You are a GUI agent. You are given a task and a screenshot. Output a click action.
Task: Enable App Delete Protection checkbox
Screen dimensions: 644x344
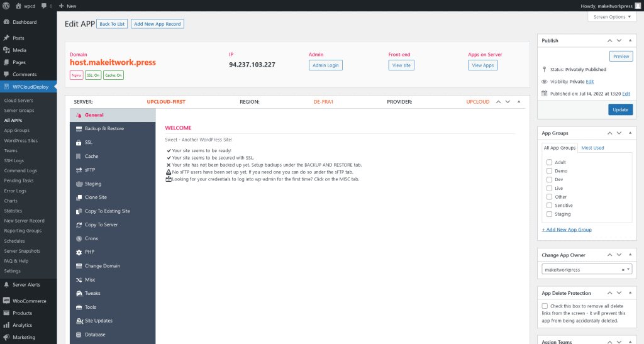545,306
